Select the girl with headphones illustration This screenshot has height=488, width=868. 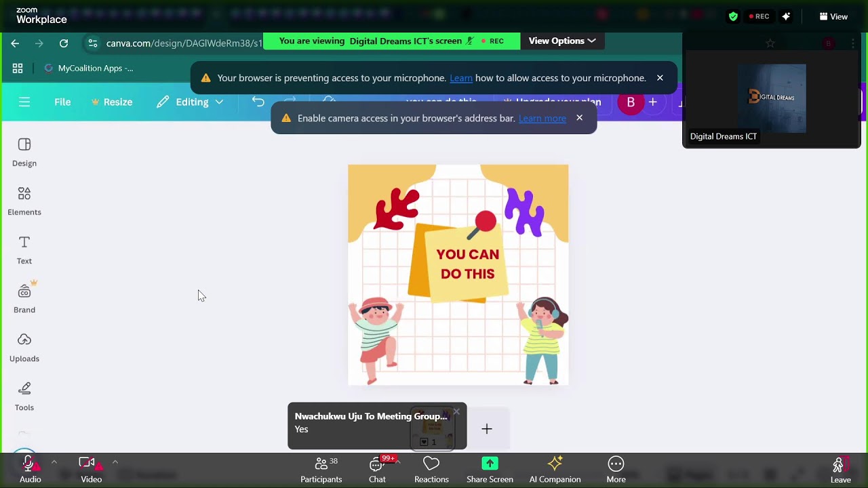(542, 340)
